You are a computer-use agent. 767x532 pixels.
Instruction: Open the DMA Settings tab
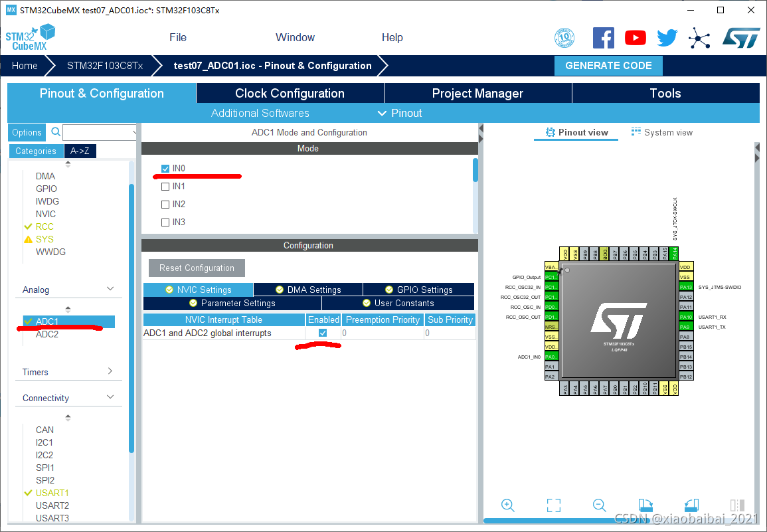pos(308,290)
